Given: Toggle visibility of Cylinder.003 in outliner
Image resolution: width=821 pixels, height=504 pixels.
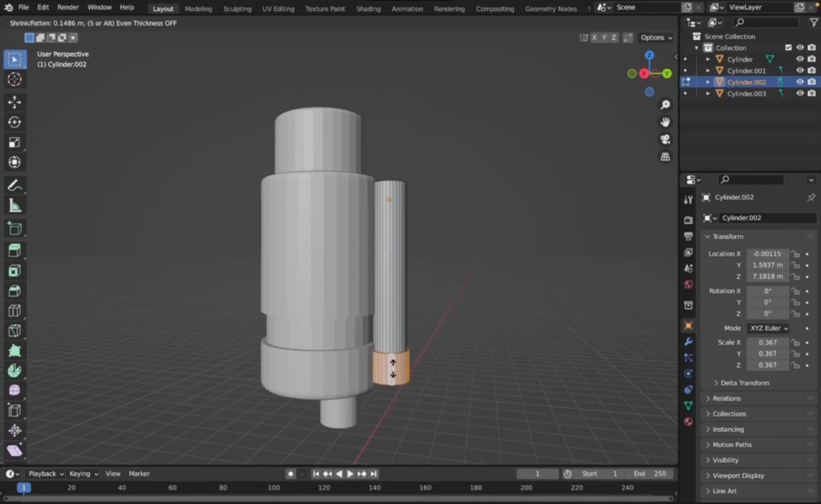Looking at the screenshot, I should coord(799,94).
